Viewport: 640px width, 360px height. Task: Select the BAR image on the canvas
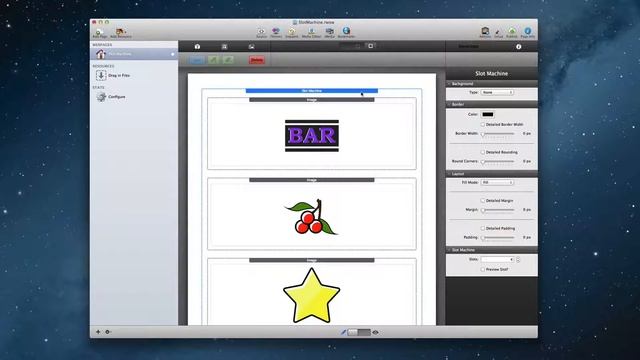point(312,136)
